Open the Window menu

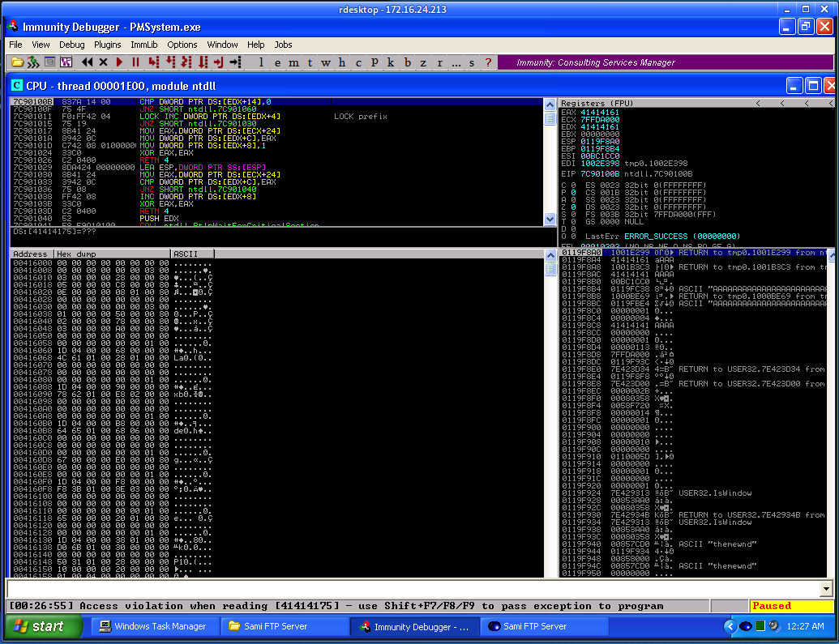223,45
